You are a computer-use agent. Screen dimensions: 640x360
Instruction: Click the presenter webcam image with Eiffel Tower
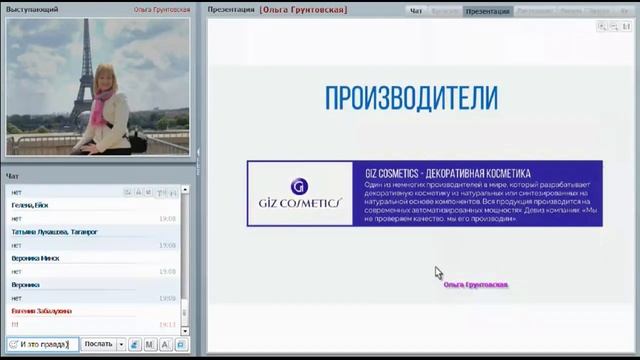coord(98,87)
